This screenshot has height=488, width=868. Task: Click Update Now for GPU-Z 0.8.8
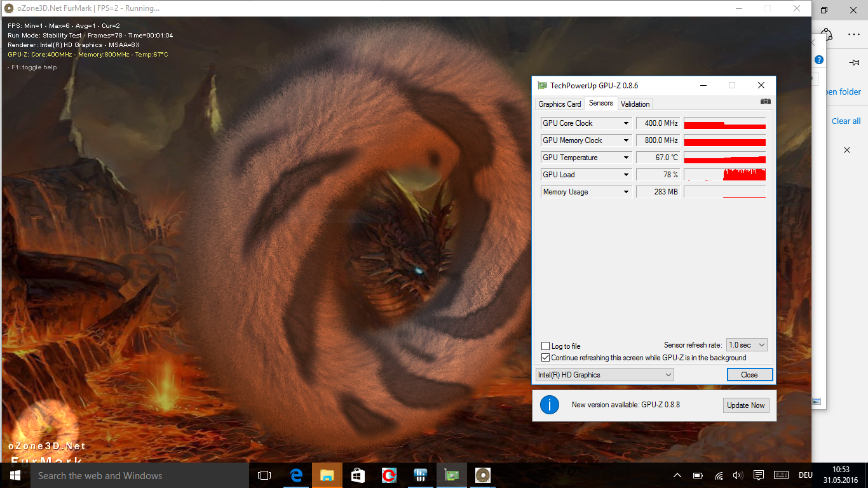click(x=746, y=405)
